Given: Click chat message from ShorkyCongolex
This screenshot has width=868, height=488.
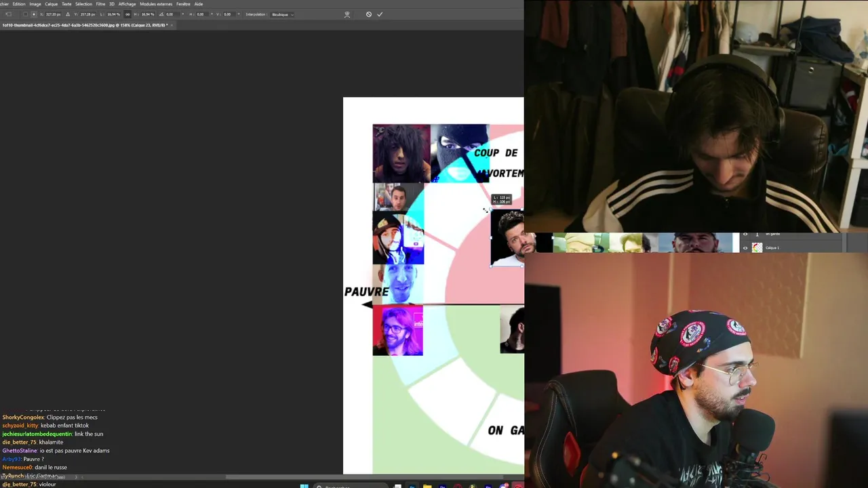Looking at the screenshot, I should coord(50,418).
